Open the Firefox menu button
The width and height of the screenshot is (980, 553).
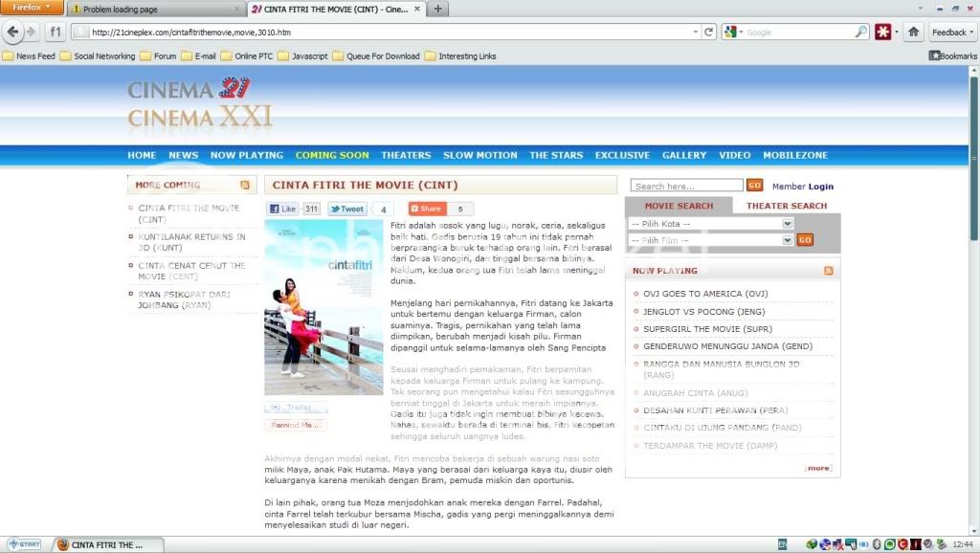click(32, 8)
